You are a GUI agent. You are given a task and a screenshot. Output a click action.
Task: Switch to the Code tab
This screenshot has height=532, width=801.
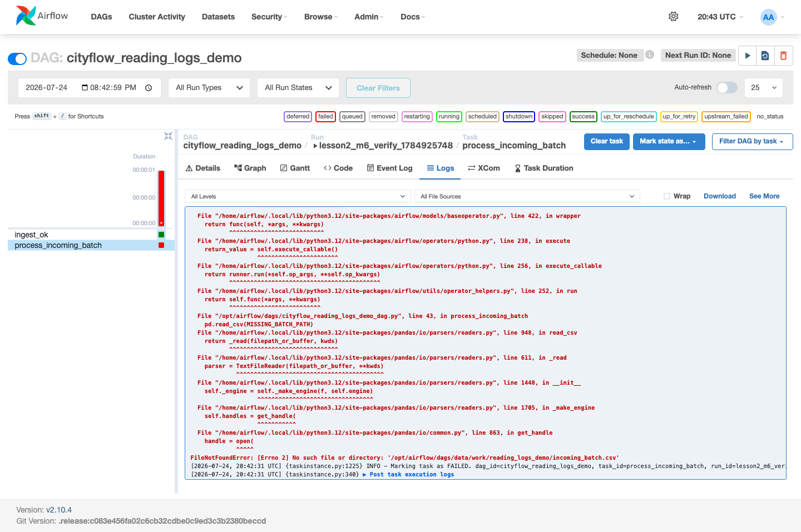(338, 168)
